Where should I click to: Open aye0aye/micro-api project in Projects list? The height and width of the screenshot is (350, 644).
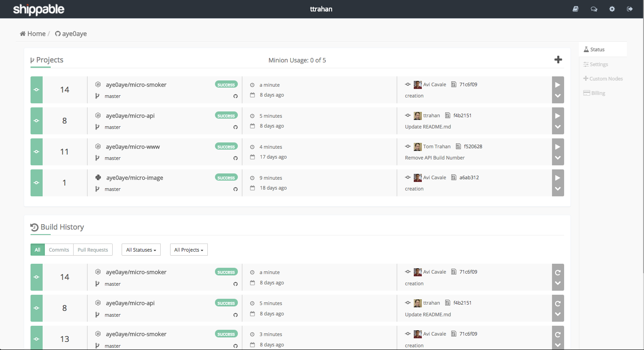[x=130, y=115]
